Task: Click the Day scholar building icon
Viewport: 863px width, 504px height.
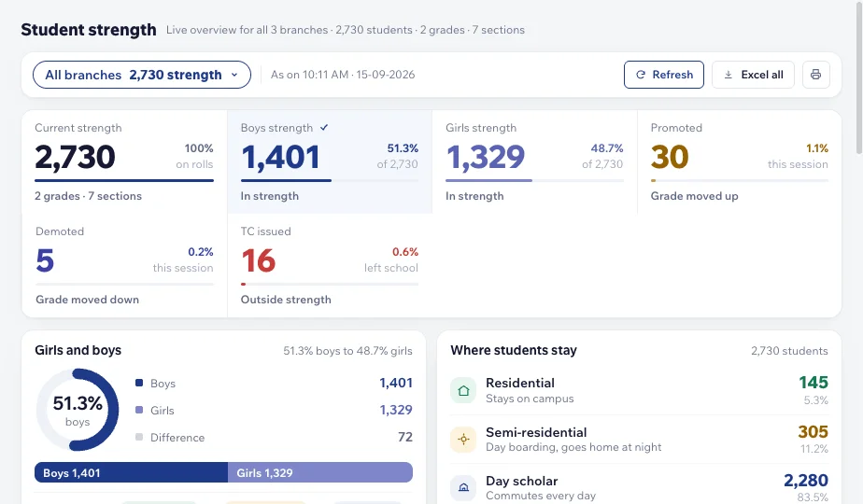Action: 463,487
